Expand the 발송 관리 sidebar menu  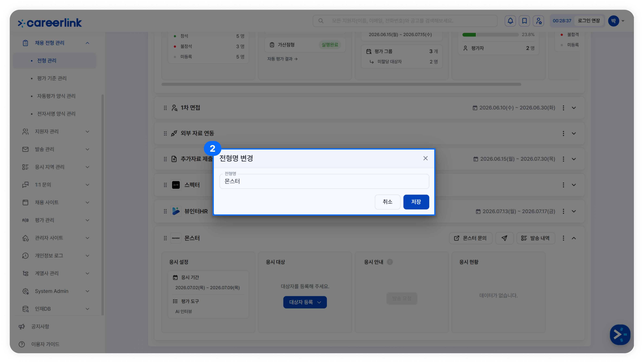click(x=87, y=149)
